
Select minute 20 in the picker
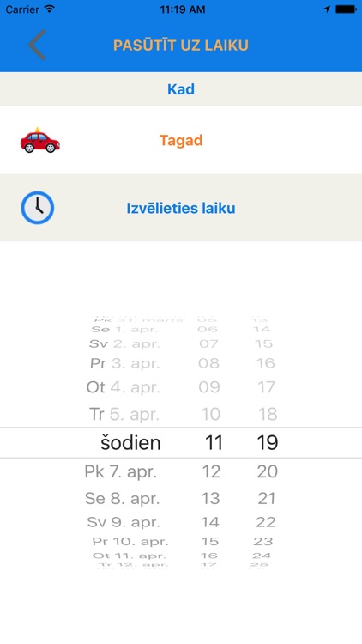(x=267, y=472)
